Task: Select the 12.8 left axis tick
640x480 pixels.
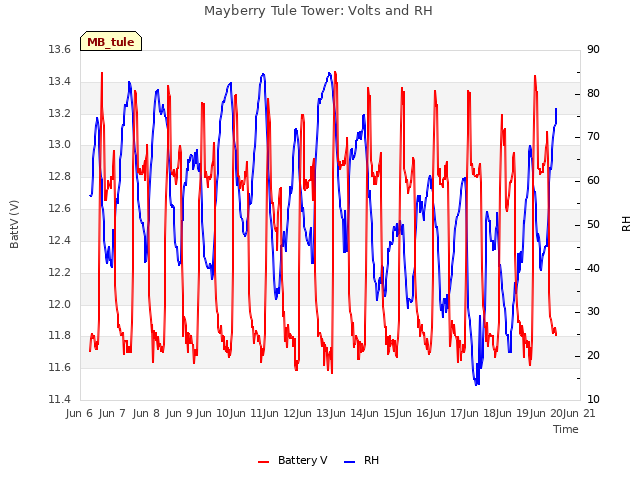Action: (60, 177)
